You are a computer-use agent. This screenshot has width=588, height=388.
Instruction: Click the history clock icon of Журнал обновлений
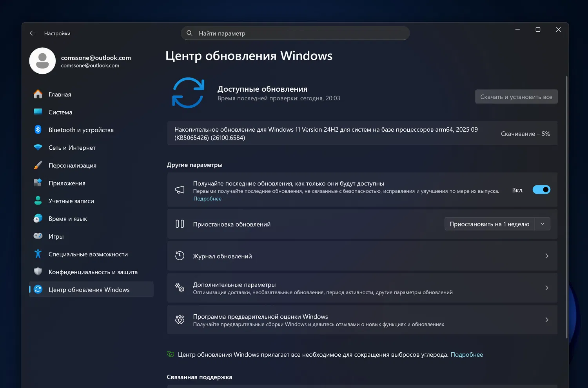[x=180, y=256]
